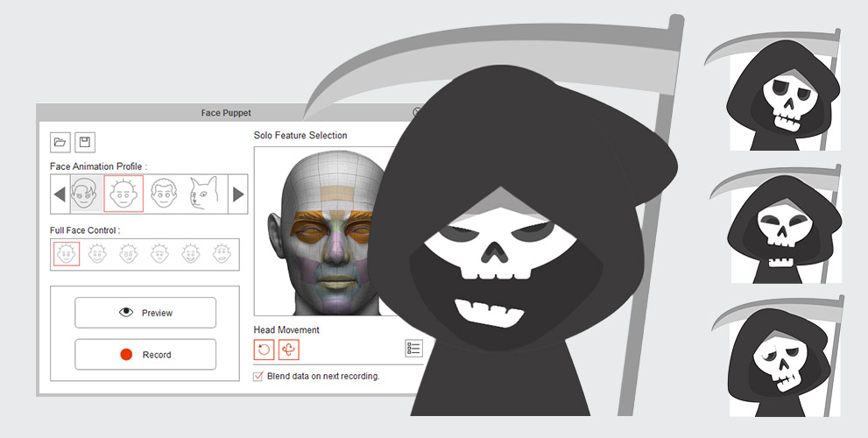
Task: Choose the sad Full Face Control expression
Action: click(159, 254)
